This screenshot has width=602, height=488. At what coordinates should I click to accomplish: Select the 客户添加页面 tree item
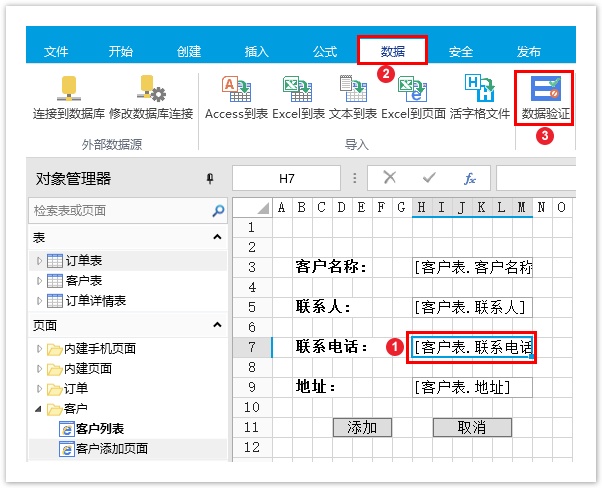[x=111, y=449]
